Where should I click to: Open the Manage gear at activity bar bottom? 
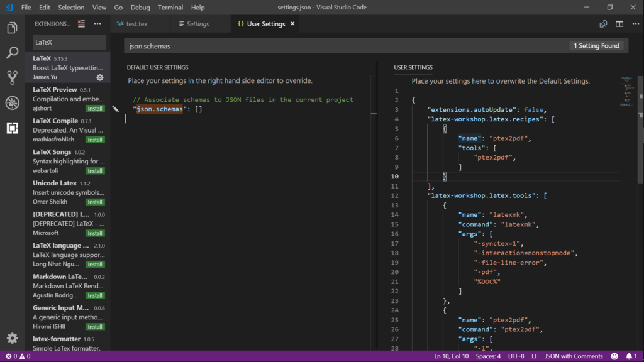tap(13, 337)
